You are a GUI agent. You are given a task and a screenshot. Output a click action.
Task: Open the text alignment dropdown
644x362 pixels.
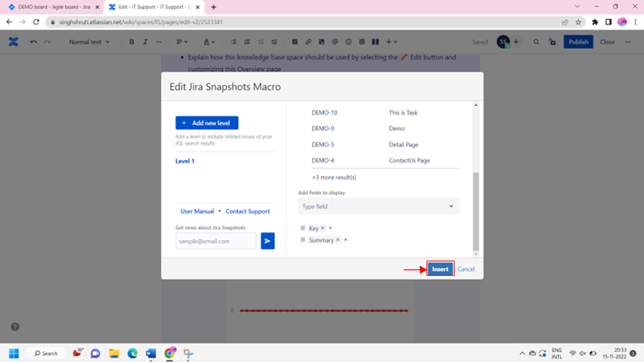click(x=182, y=42)
